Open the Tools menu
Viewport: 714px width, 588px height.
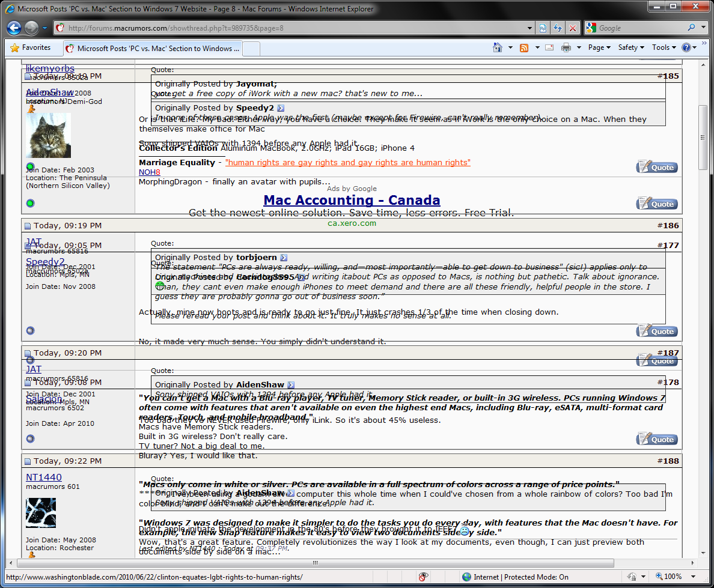point(664,47)
